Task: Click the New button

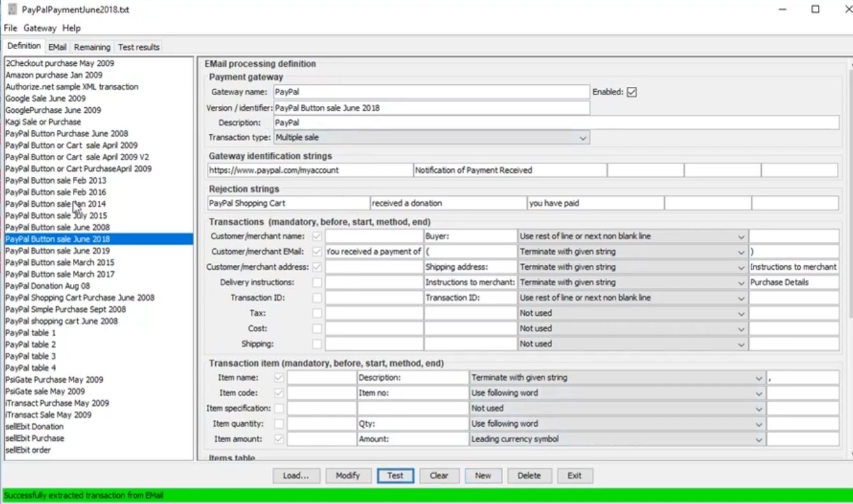Action: (483, 476)
